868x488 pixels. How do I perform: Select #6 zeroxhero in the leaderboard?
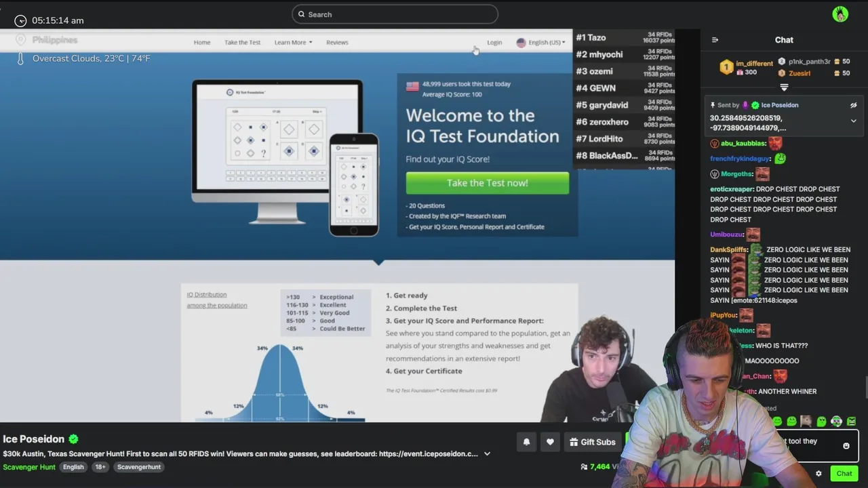[625, 122]
